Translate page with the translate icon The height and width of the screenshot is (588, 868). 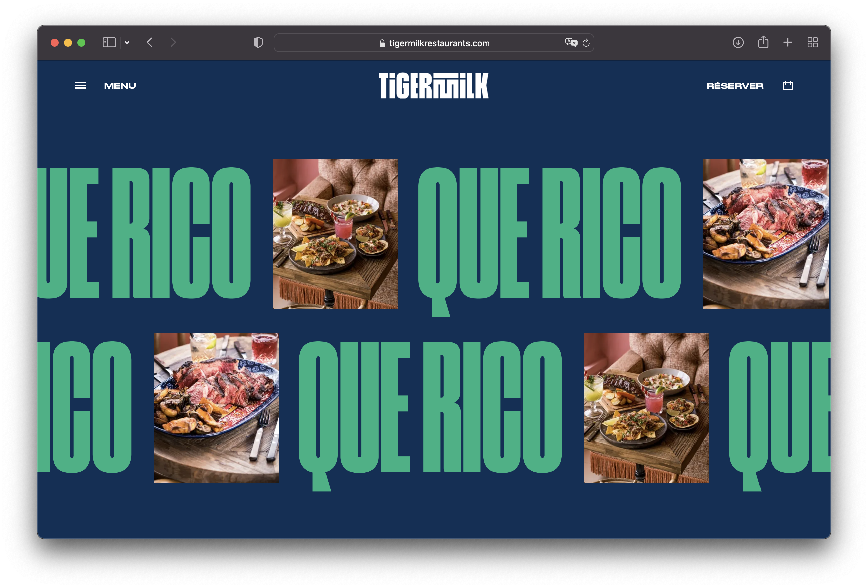tap(571, 43)
